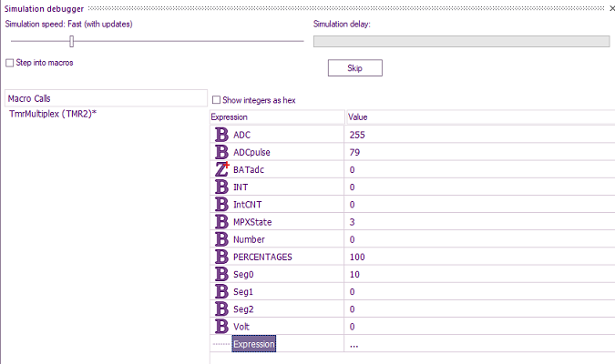Select the Seg2 variable name

pyautogui.click(x=243, y=309)
